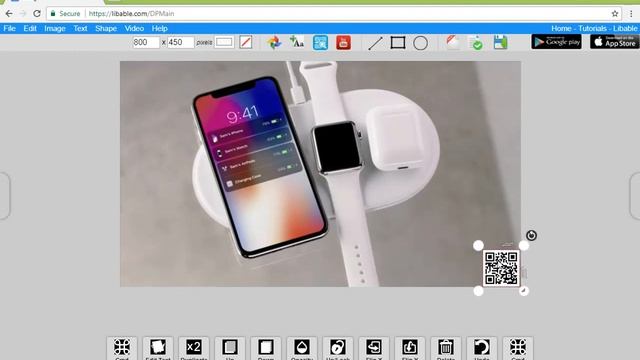Open the File menu
The image size is (640, 360).
[9, 29]
